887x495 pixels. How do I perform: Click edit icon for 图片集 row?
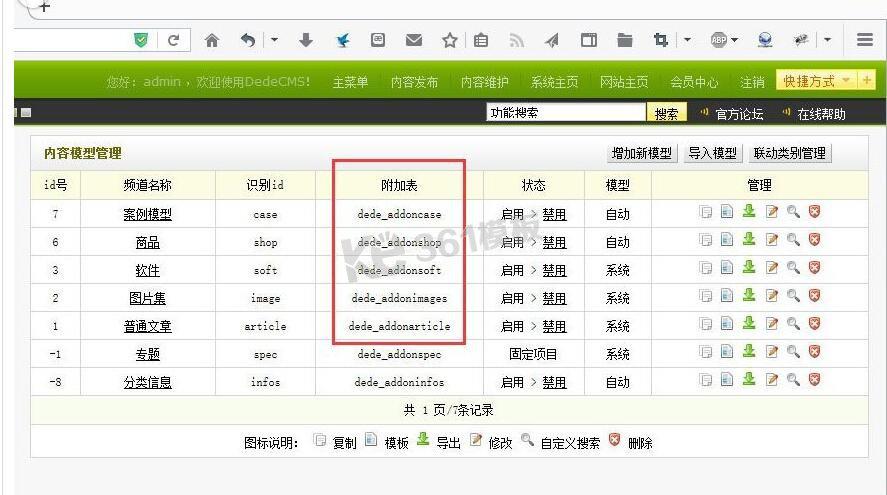[772, 295]
